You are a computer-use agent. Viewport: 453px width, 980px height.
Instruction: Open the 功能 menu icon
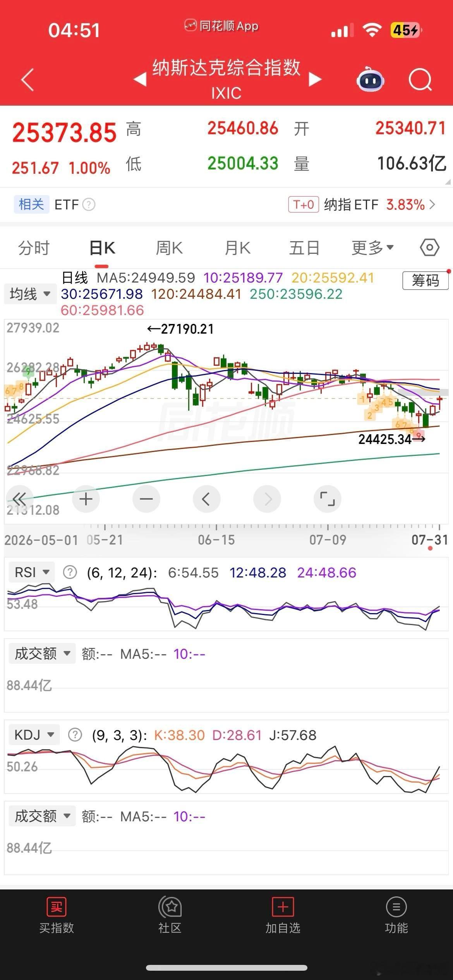point(396,907)
